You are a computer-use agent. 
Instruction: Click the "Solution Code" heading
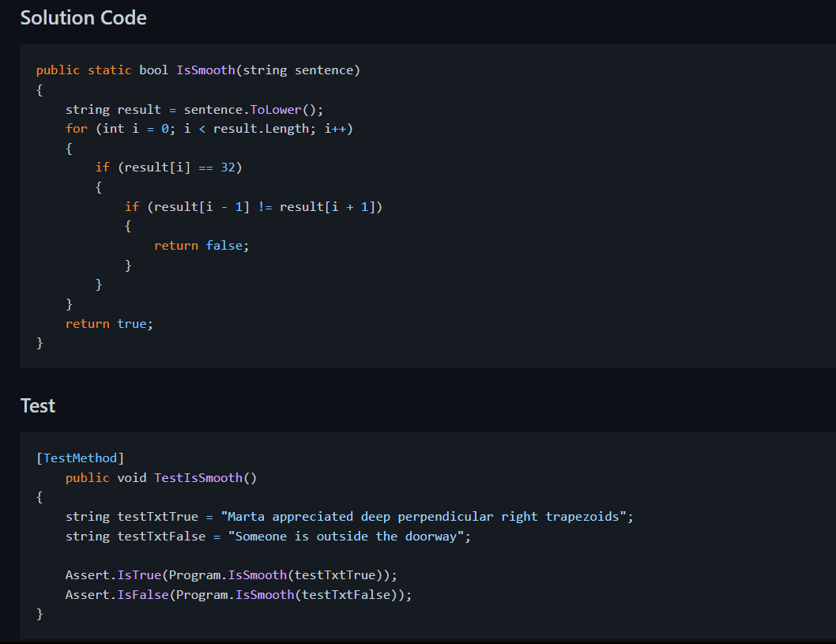(83, 17)
